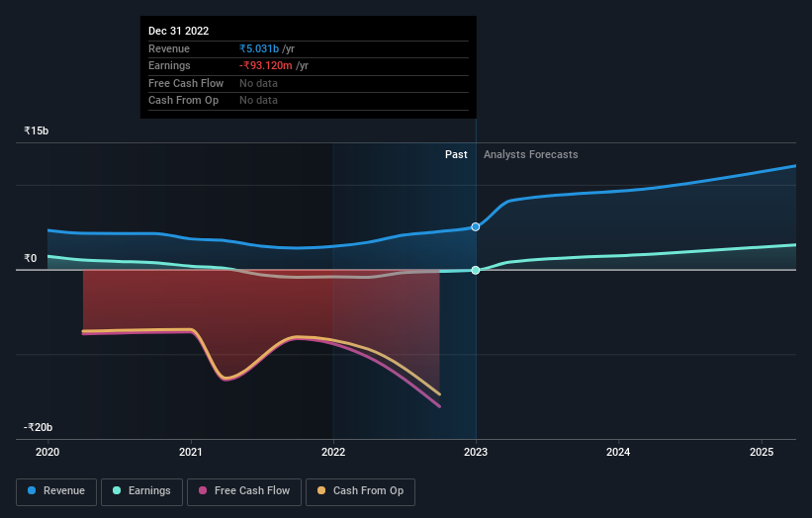
Task: Click the Dec 31 2022 tooltip date
Action: [x=179, y=31]
